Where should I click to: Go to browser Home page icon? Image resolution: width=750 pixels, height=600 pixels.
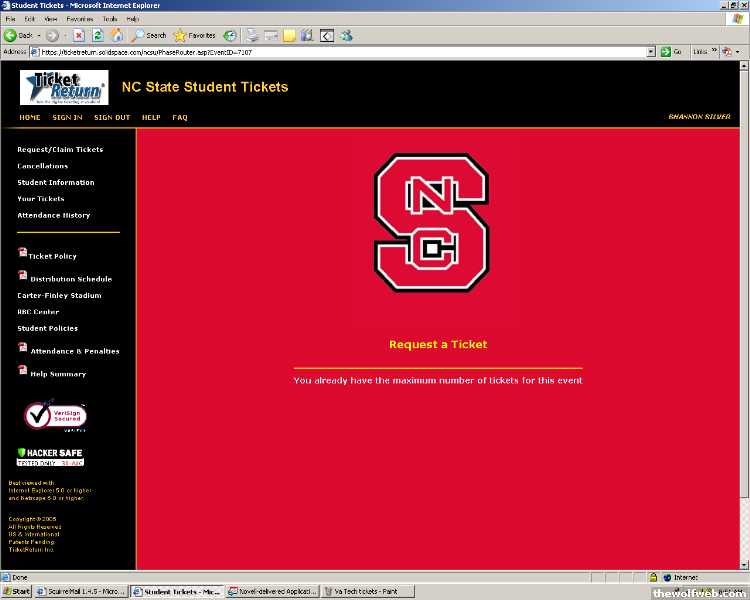pyautogui.click(x=117, y=35)
